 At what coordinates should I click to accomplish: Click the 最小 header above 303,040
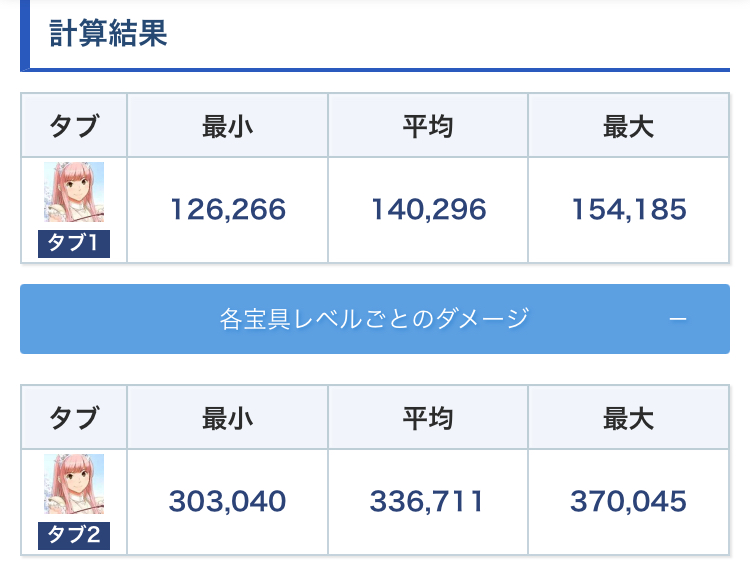point(227,418)
